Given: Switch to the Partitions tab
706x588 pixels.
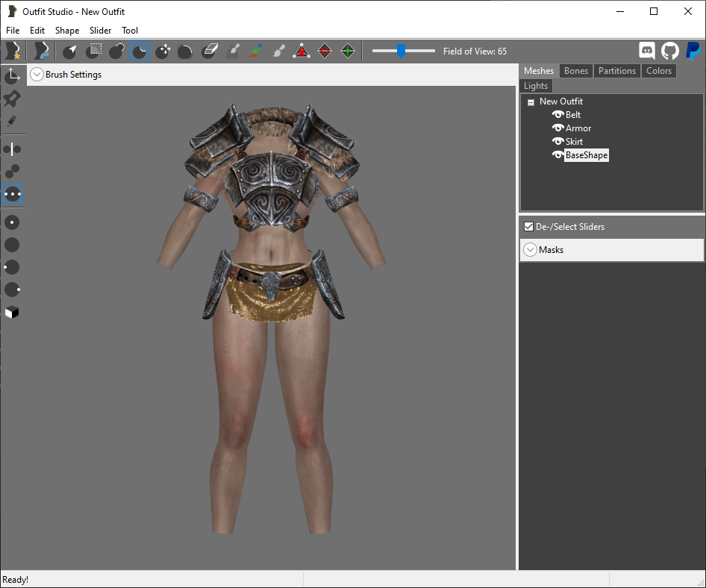Looking at the screenshot, I should point(617,71).
